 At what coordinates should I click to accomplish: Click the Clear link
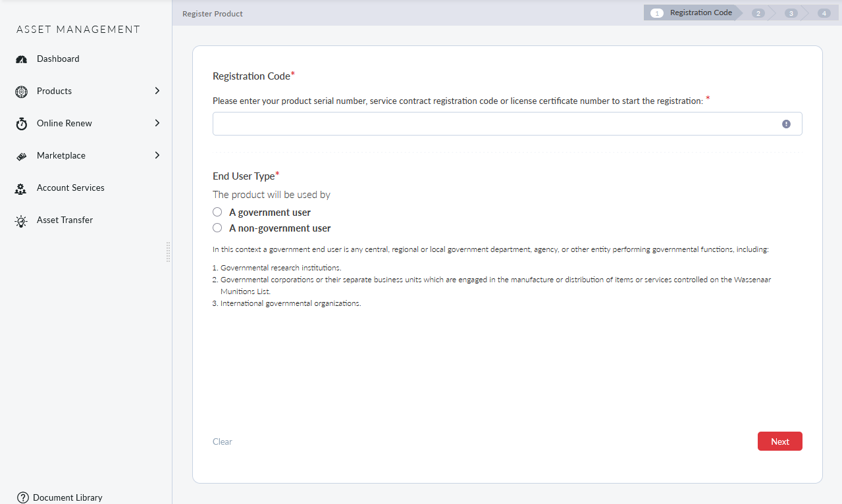223,441
